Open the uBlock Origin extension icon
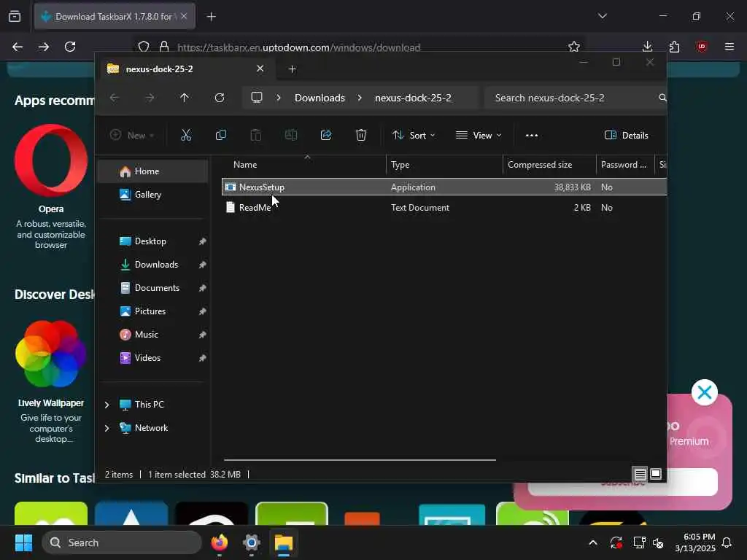The height and width of the screenshot is (560, 747). tap(701, 47)
